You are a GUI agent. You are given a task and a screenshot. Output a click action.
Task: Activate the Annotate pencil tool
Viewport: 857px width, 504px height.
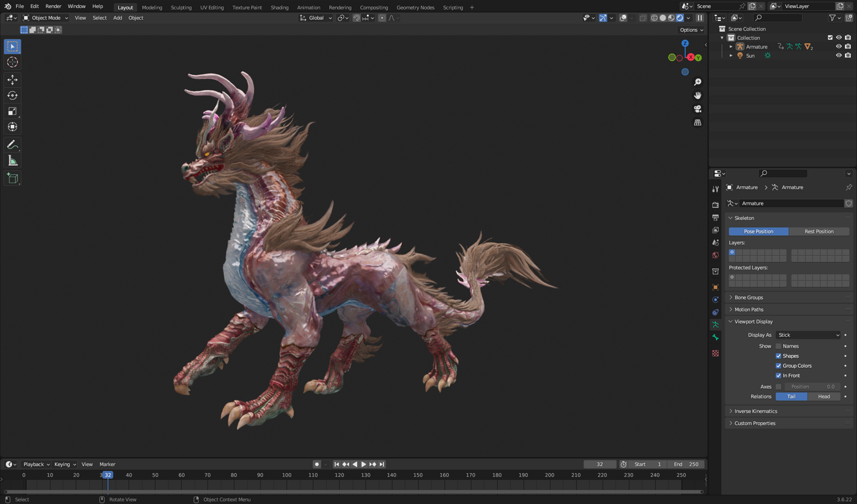[x=13, y=145]
